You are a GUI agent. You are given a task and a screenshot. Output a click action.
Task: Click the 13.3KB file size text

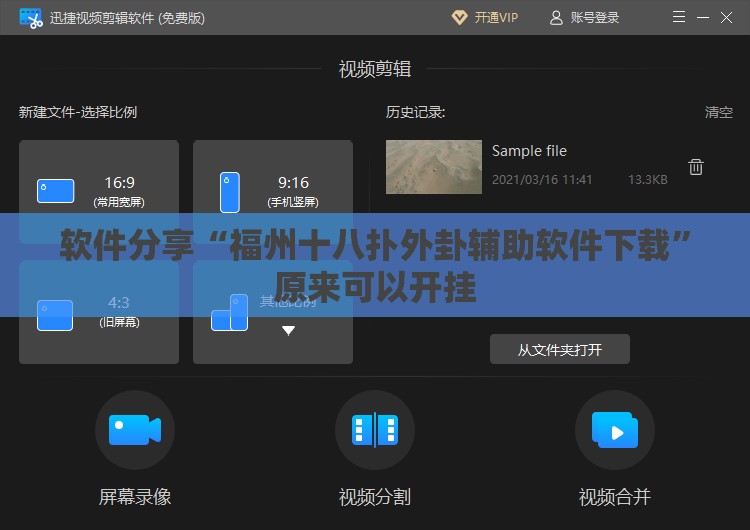tap(648, 179)
